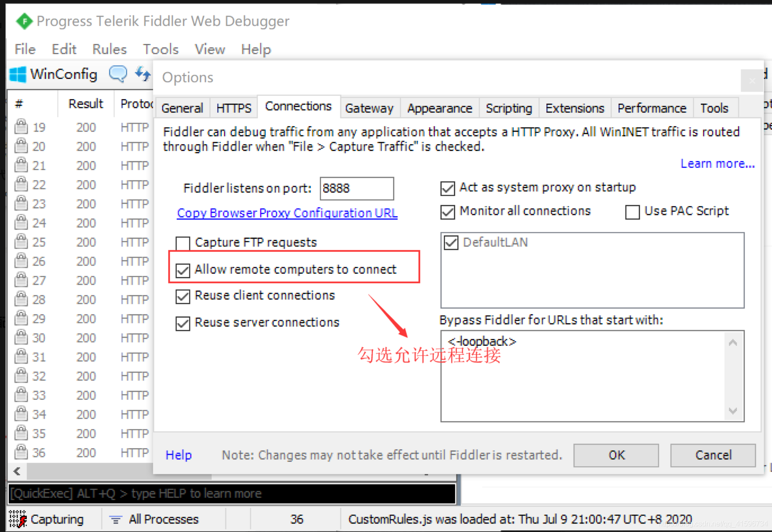This screenshot has height=532, width=772.
Task: Open the Tools tab in Options
Action: (x=715, y=108)
